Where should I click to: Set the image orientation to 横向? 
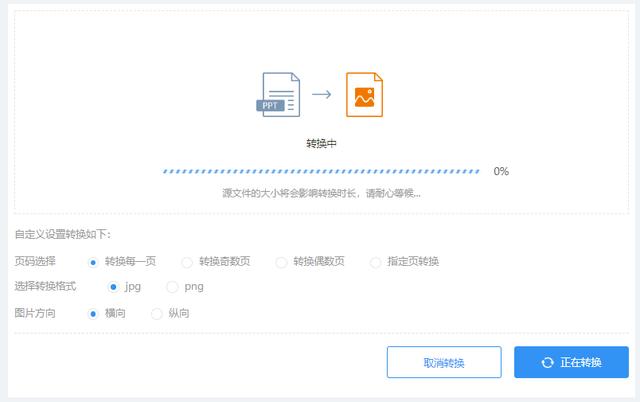click(x=94, y=313)
